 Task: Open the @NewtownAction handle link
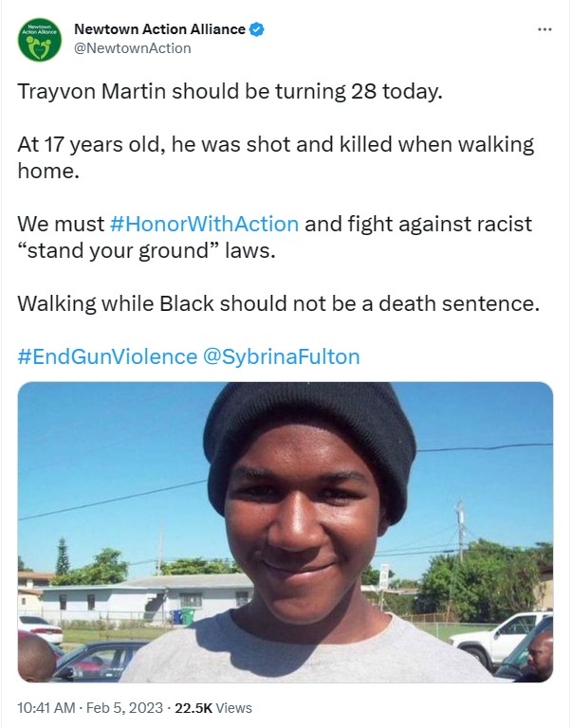pyautogui.click(x=133, y=48)
